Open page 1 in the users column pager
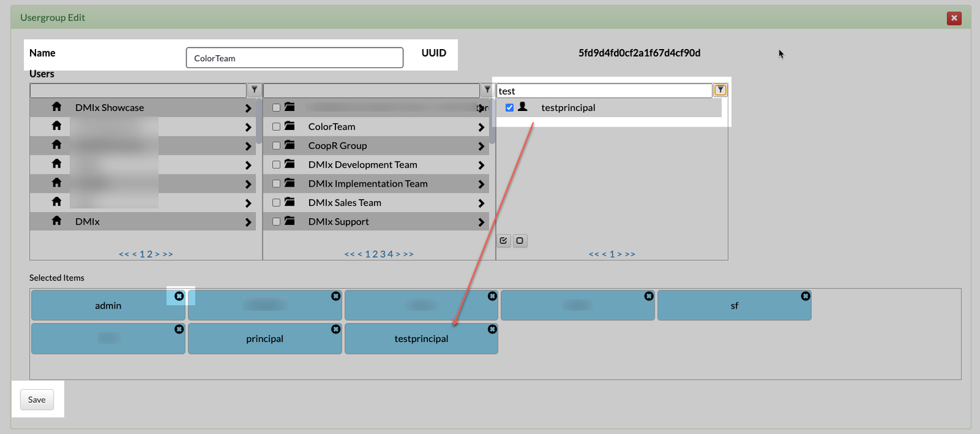This screenshot has width=980, height=434. point(612,254)
